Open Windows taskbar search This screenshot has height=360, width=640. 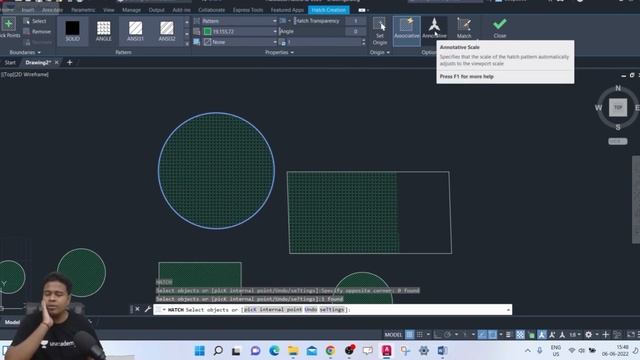click(x=218, y=351)
